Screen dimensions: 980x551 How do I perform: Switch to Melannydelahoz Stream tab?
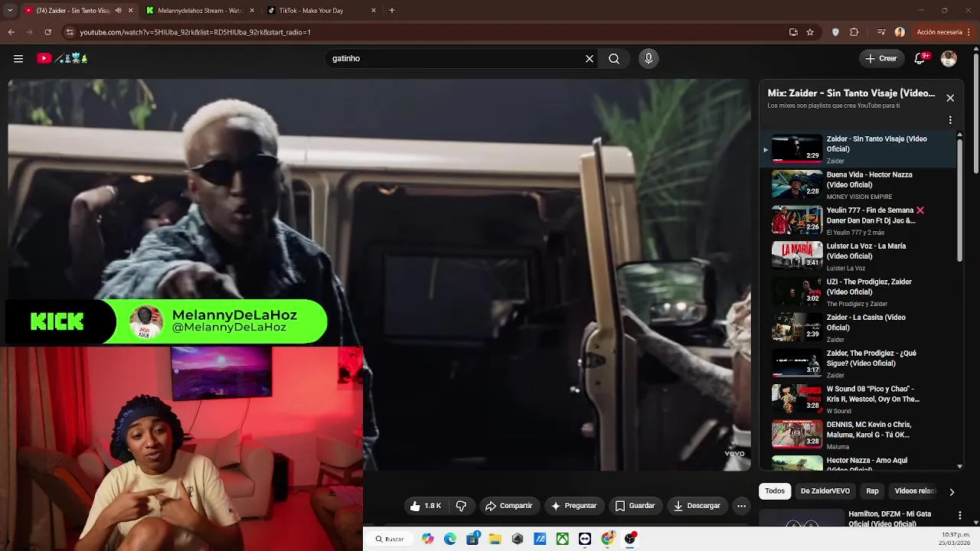201,11
